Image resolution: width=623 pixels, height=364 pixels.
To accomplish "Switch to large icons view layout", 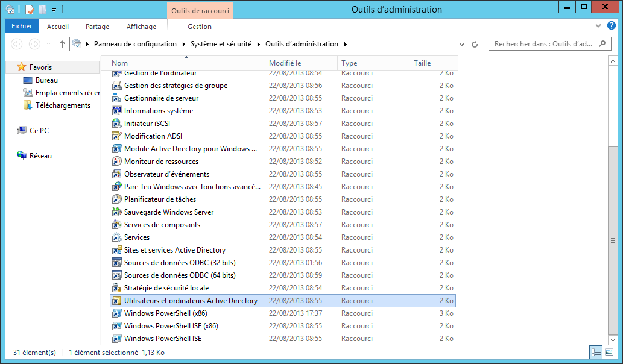I will point(609,352).
